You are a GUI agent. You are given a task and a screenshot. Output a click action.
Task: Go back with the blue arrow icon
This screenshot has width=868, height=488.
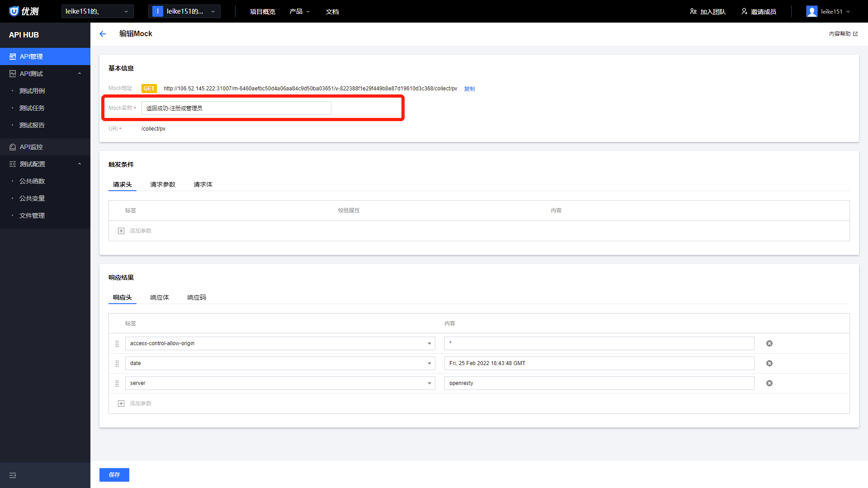pos(103,34)
